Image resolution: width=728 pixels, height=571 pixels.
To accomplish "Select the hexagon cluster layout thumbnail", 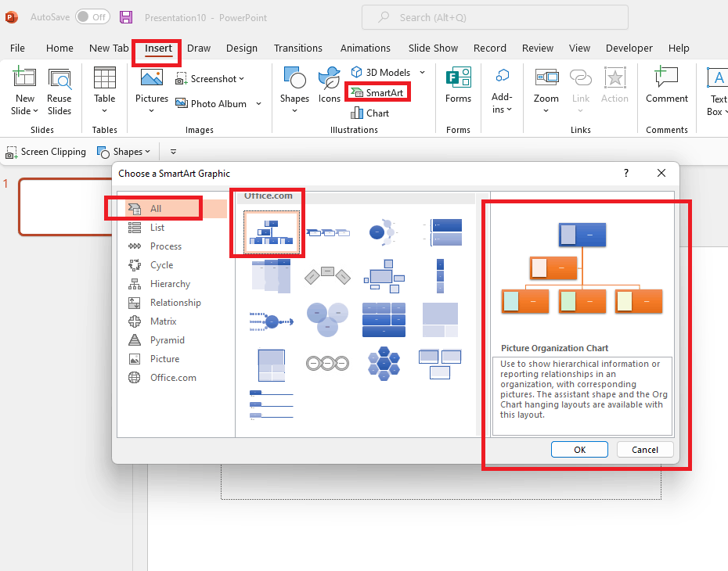I will pos(384,364).
